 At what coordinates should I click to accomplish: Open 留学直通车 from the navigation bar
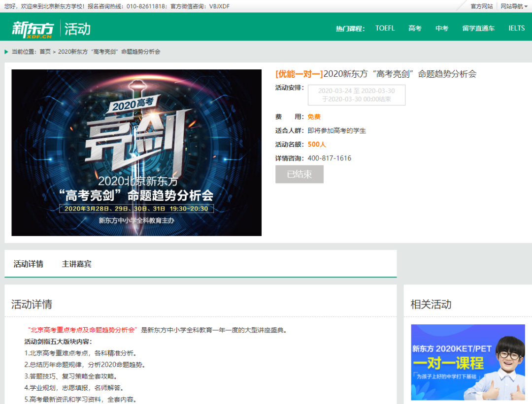pos(478,29)
